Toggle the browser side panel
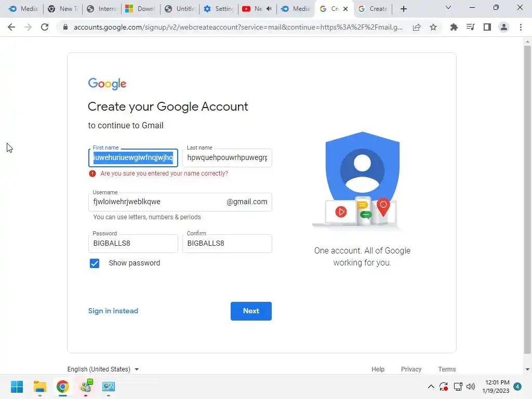 coord(487,27)
